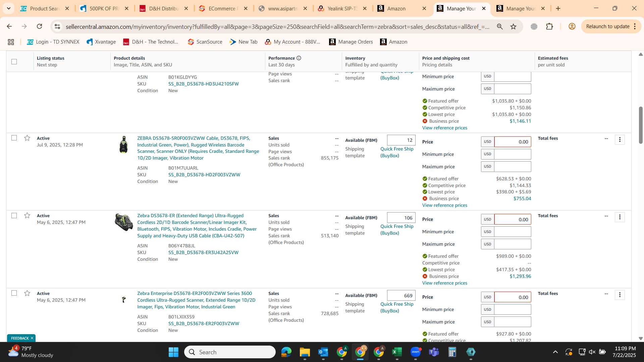Click the Windows taskbar search box
Screen dimensions: 644x362
click(x=230, y=352)
